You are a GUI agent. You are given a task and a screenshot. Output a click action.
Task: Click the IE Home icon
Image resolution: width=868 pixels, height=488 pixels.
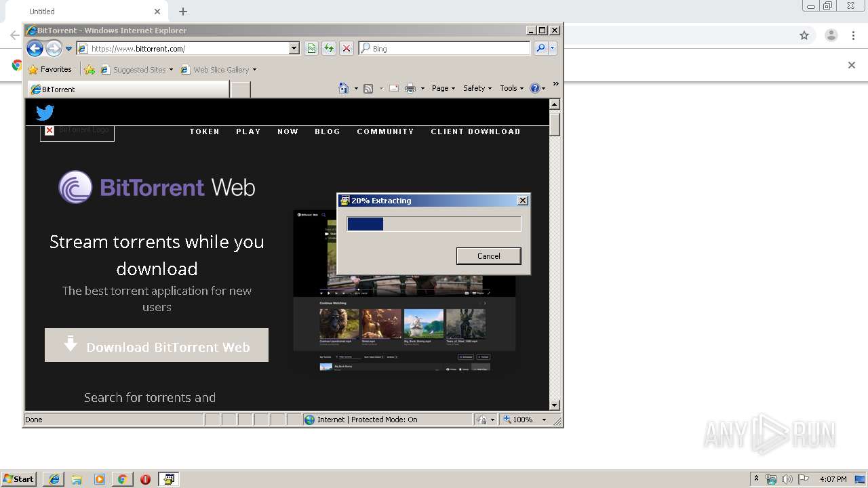[x=344, y=88]
